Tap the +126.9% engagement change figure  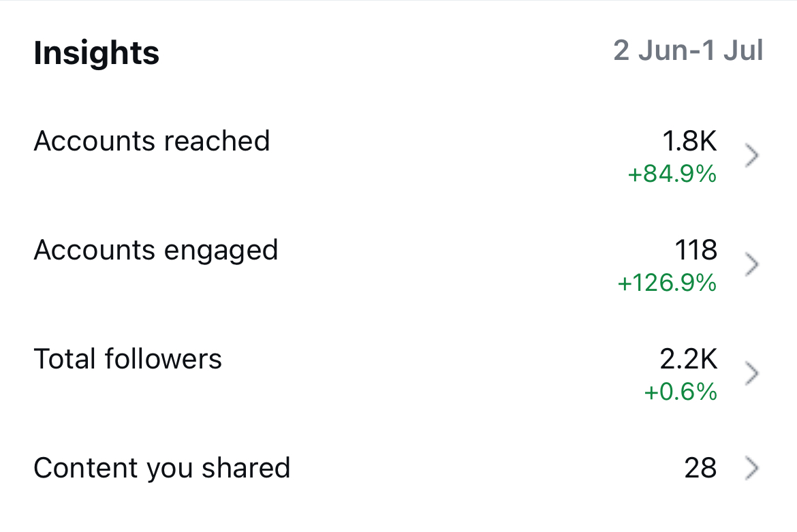click(667, 283)
